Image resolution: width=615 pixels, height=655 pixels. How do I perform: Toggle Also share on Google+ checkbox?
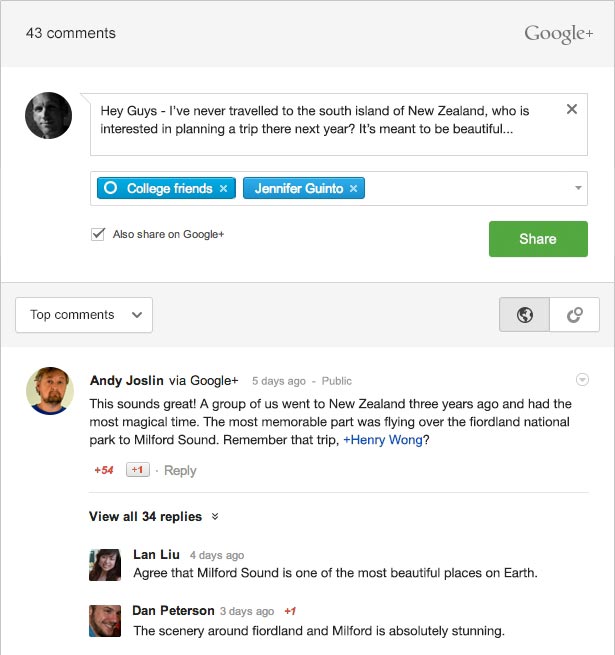click(98, 234)
